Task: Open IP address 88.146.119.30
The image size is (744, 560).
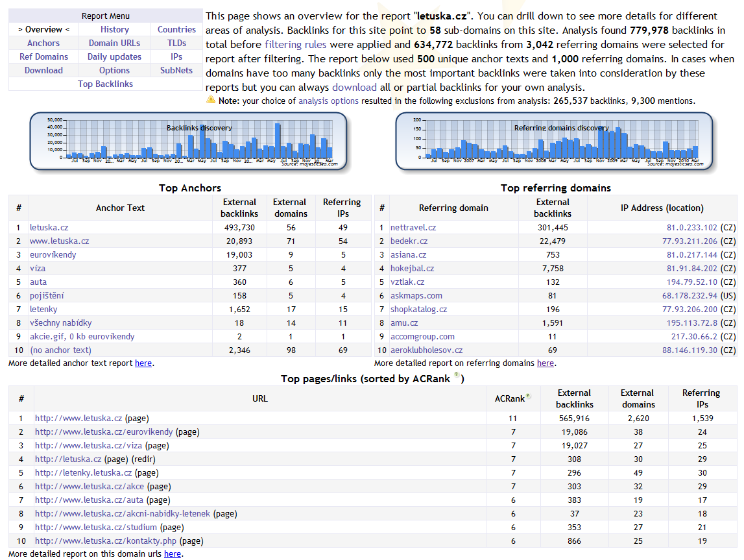Action: pos(690,350)
